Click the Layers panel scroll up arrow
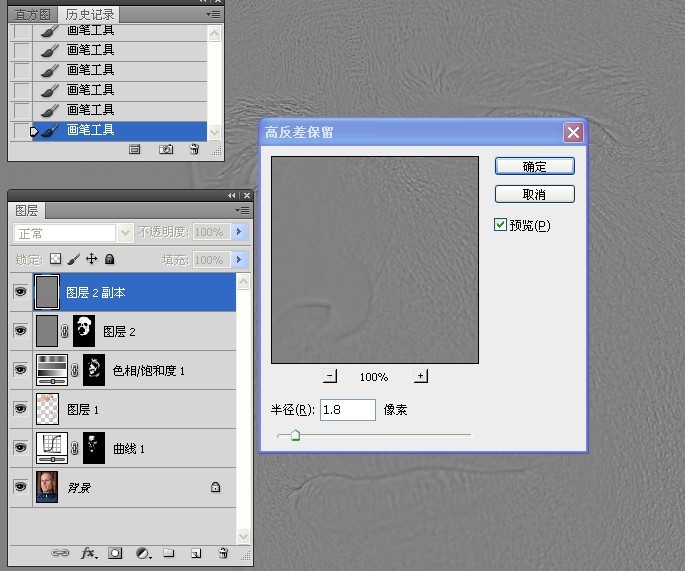Screen dimensions: 685x571 pyautogui.click(x=243, y=282)
